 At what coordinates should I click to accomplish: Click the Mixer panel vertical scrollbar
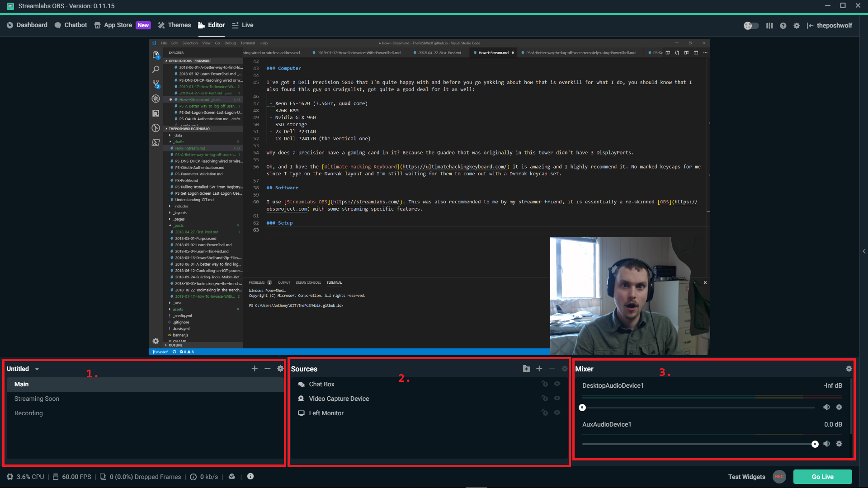coord(851,406)
